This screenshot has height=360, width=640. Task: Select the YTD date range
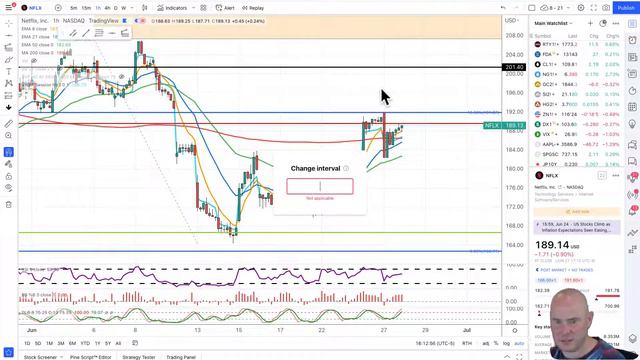[x=85, y=343]
